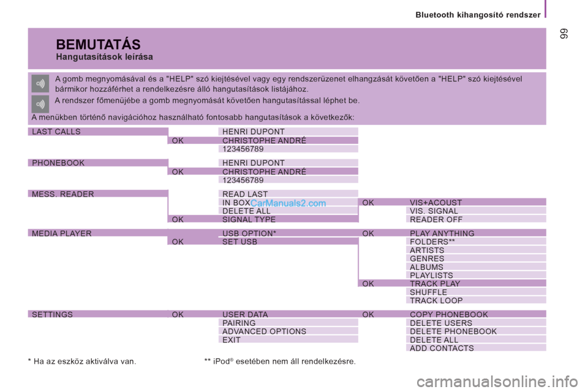Screen dimensions: 588x392
Task: Select the MESS. READER menu entry
Action: [98, 194]
